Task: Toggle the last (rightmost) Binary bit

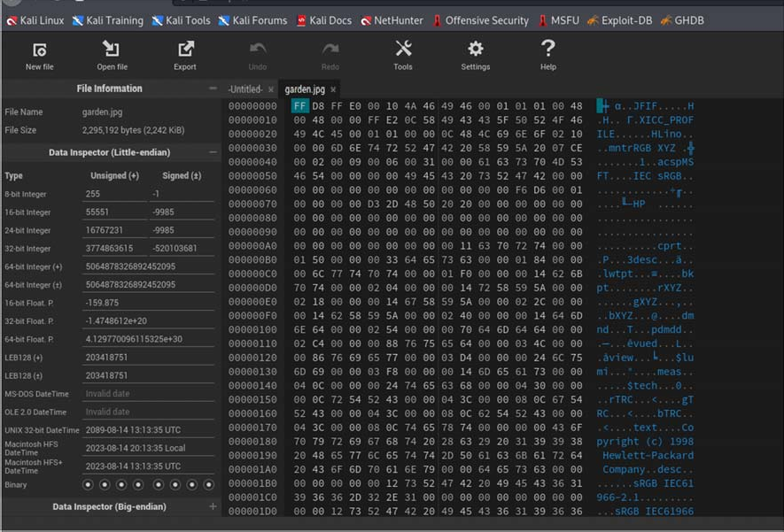Action: (x=208, y=485)
